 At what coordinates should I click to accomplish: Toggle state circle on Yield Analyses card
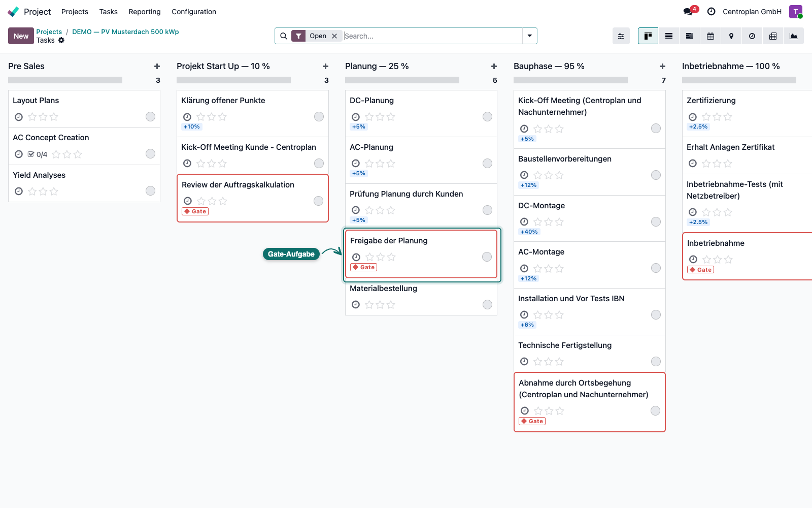(151, 191)
